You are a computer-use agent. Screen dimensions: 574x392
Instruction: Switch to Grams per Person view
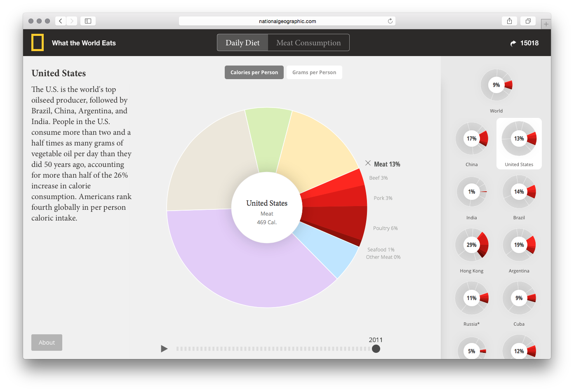pyautogui.click(x=314, y=73)
